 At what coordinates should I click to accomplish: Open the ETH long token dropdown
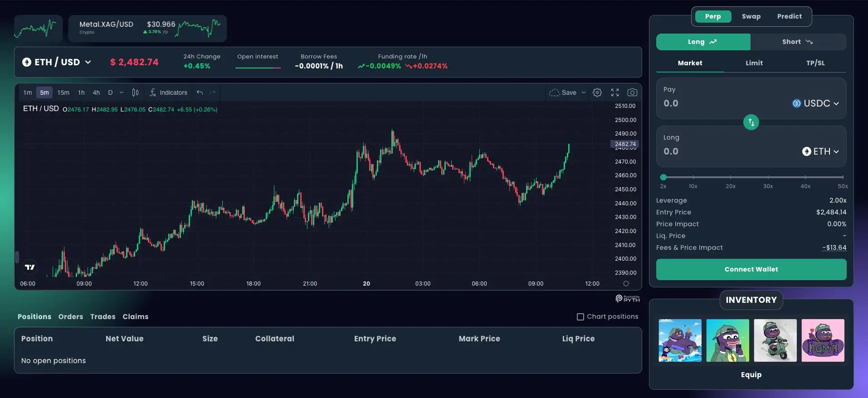(820, 151)
